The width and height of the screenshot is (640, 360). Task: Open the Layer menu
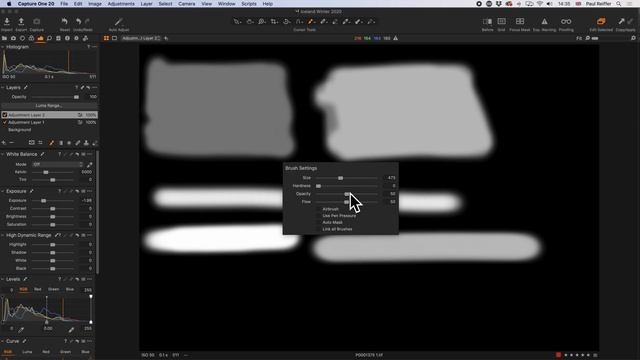coord(146,4)
